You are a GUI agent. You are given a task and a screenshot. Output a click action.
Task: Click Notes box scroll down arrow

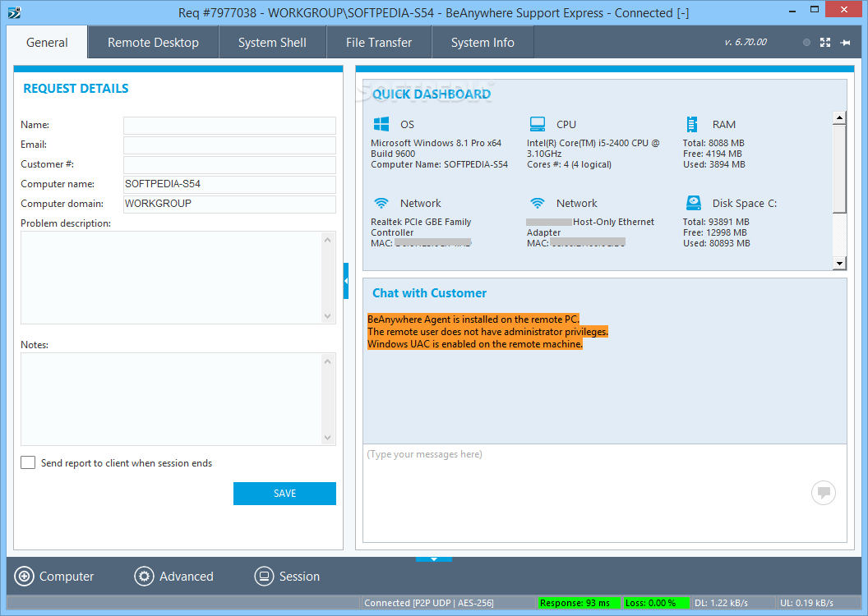(x=327, y=438)
